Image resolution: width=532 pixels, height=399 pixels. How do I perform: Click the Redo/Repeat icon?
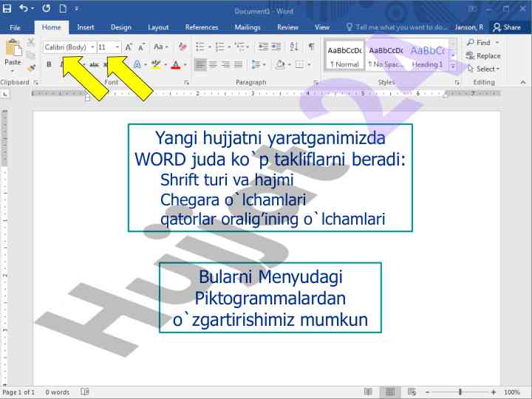click(46, 8)
